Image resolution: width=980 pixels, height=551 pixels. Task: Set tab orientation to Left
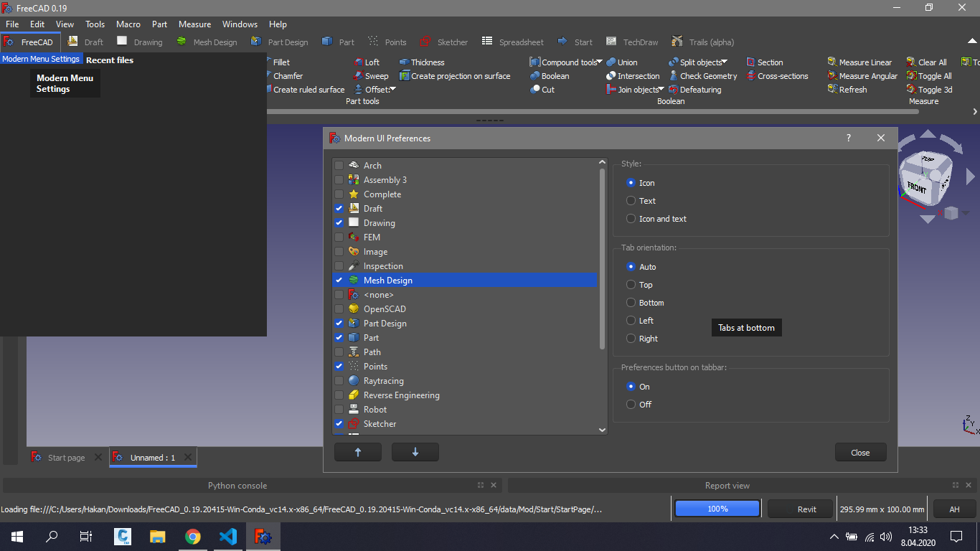631,321
